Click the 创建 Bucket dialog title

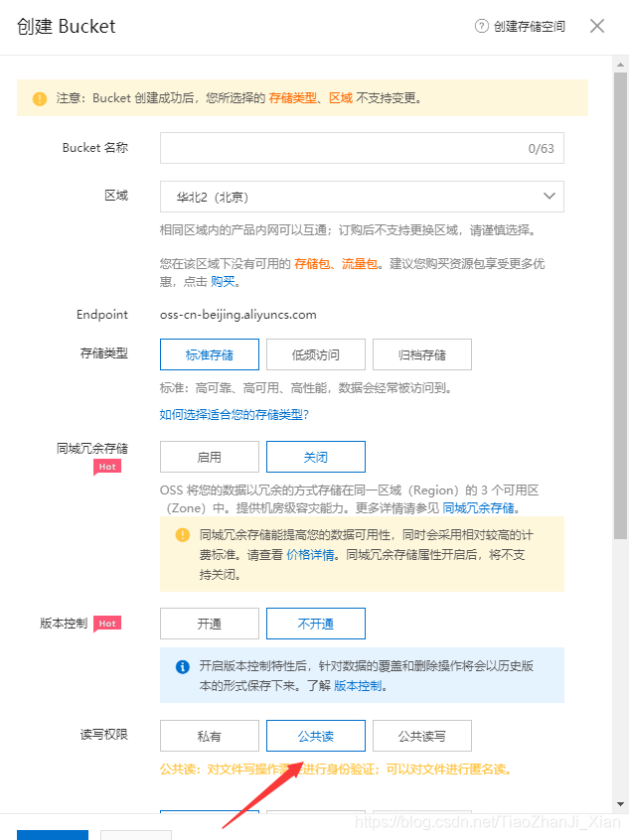point(67,26)
